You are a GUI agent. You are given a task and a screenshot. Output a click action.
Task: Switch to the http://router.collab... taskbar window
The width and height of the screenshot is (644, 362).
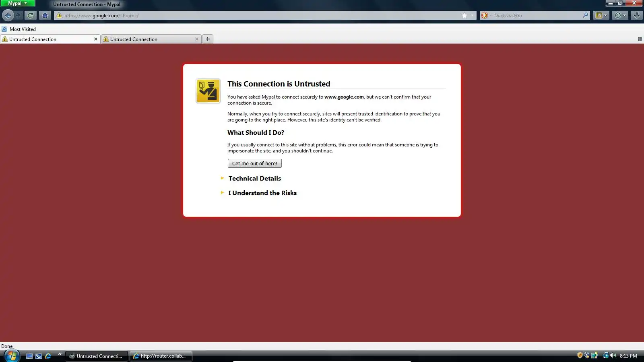coord(161,356)
